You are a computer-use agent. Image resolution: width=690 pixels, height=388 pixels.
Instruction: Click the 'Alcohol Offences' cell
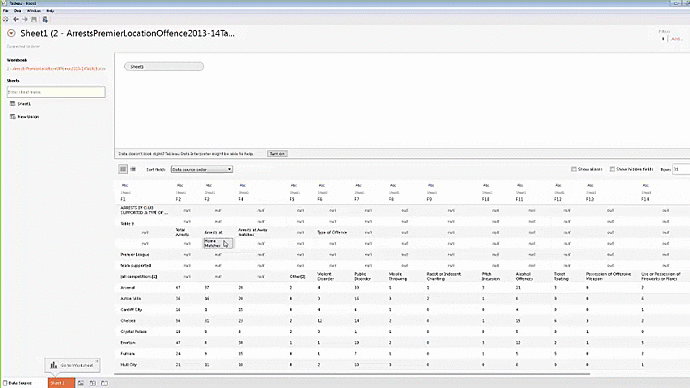(525, 276)
